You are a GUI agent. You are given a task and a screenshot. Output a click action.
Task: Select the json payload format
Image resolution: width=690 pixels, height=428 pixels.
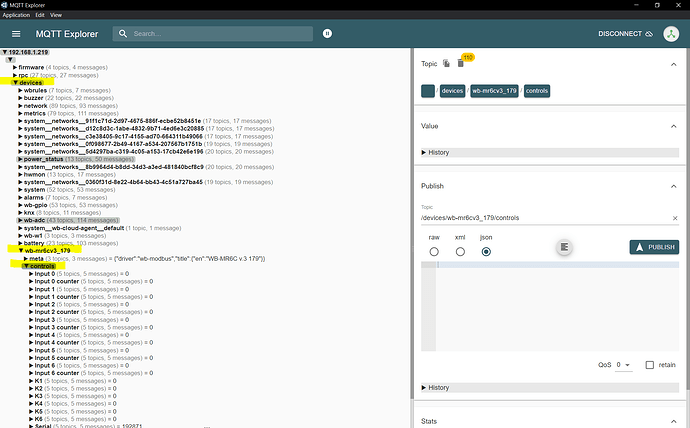pos(486,252)
